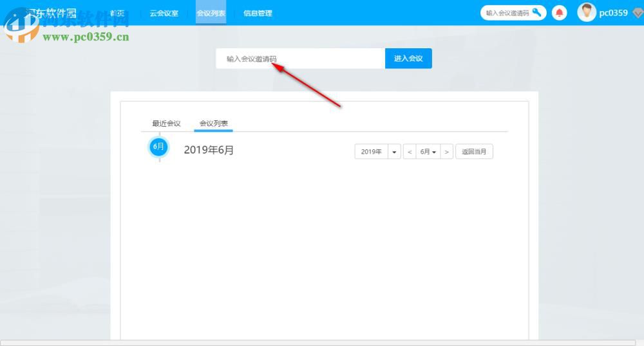644x346 pixels.
Task: Switch to the 最近会议 tab
Action: [x=166, y=123]
